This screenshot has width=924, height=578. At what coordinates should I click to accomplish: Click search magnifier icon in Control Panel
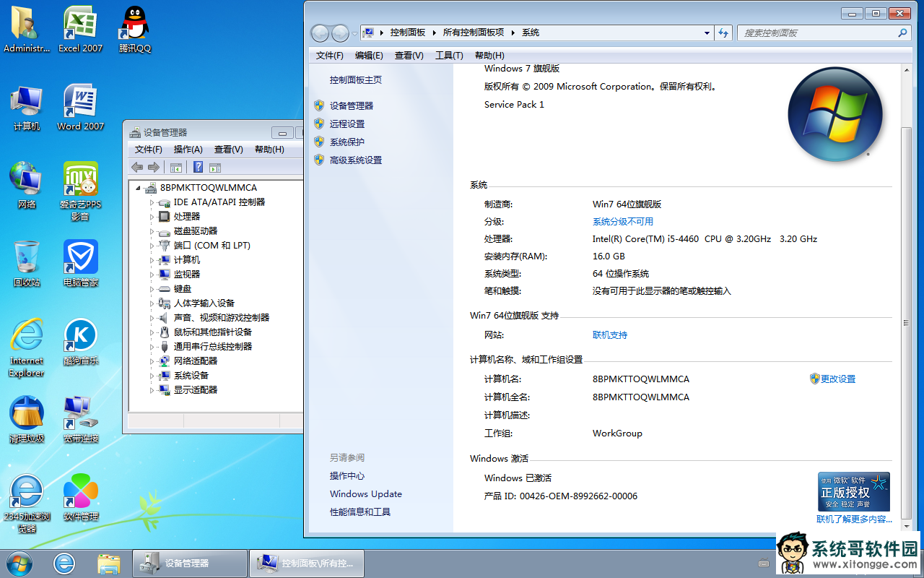pos(902,33)
